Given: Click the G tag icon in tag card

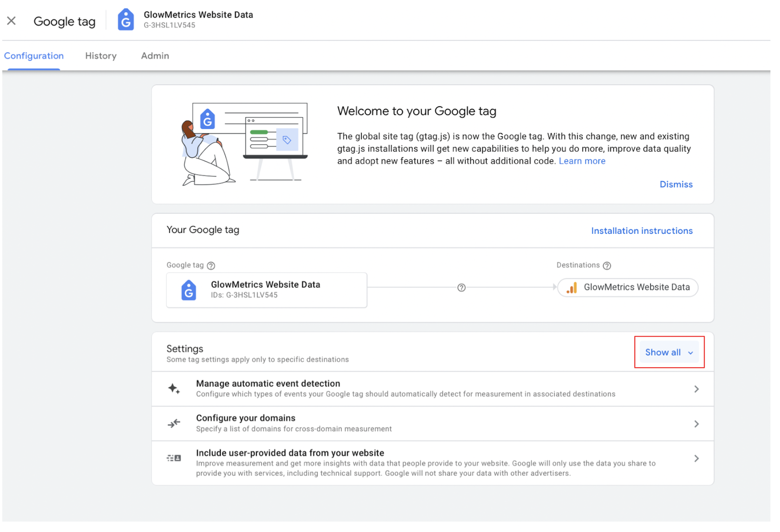Looking at the screenshot, I should tap(189, 290).
